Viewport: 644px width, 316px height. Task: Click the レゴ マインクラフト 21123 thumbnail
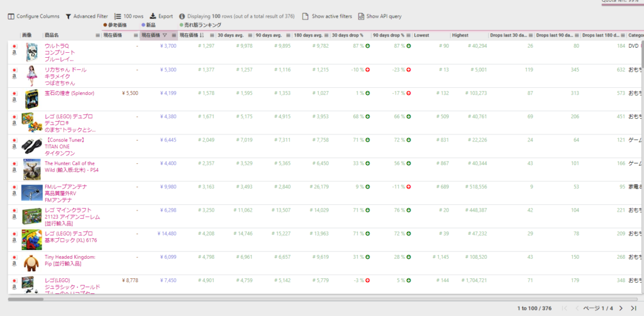tap(31, 216)
